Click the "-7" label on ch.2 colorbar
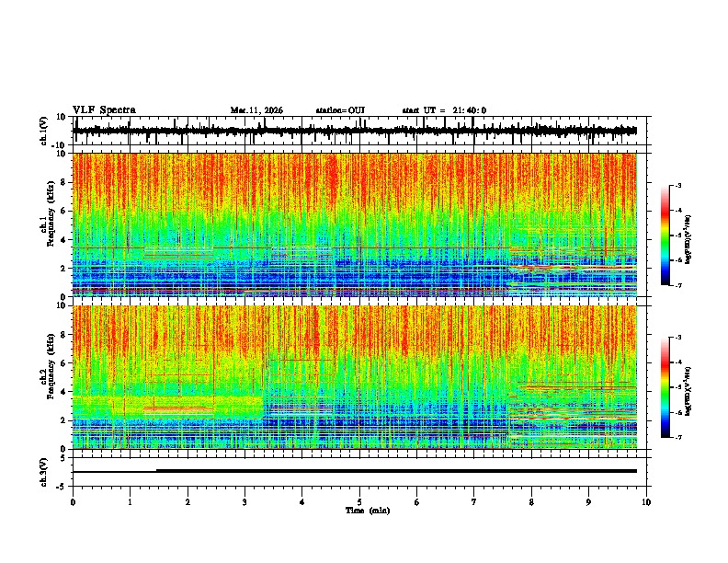This screenshot has height=563, width=728. coord(678,437)
